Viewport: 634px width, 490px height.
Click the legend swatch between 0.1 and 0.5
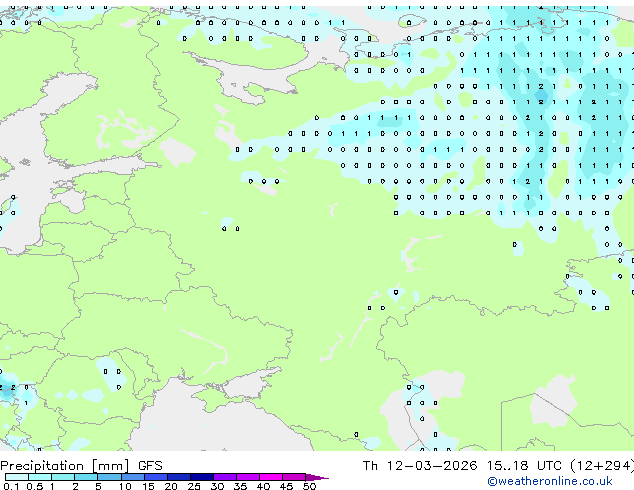(17, 477)
